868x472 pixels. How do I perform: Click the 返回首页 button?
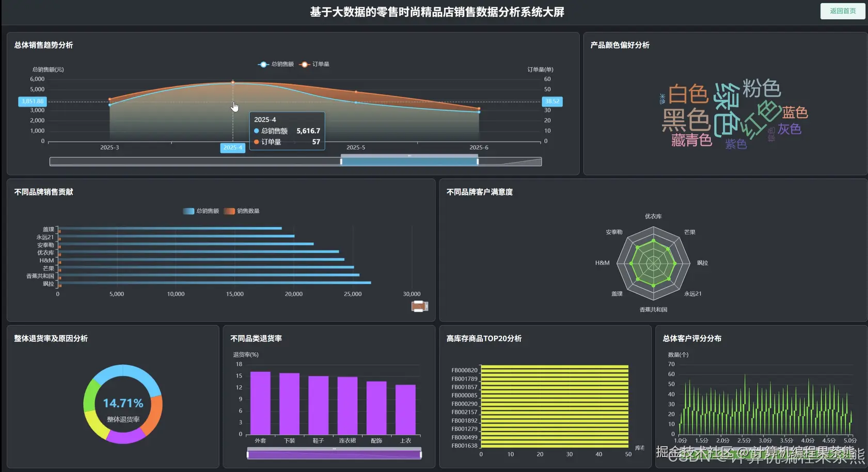click(843, 11)
